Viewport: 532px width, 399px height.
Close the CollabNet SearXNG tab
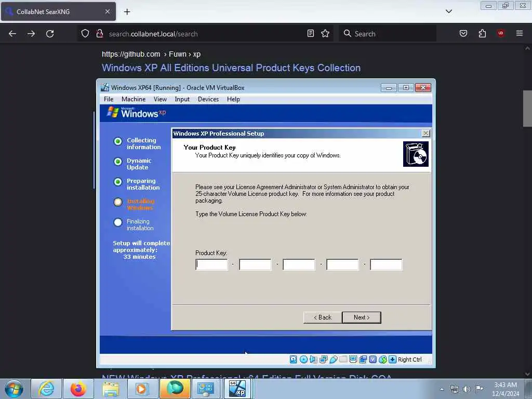pos(107,11)
